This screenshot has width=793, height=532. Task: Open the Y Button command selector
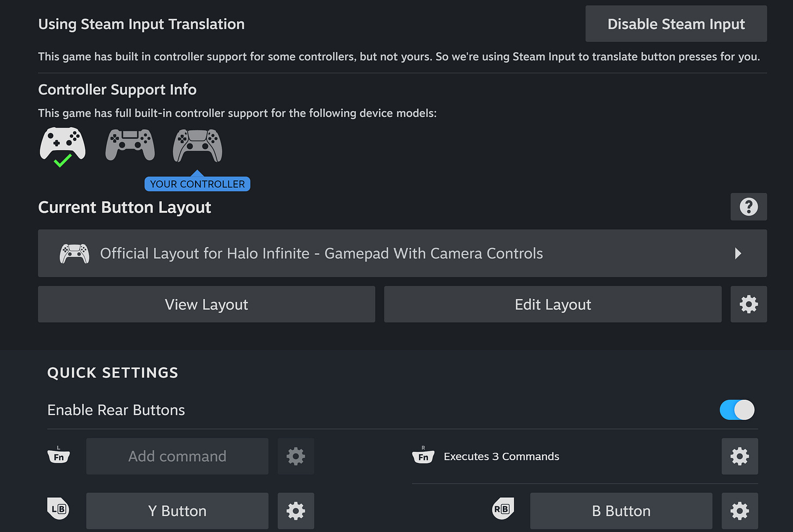(177, 511)
